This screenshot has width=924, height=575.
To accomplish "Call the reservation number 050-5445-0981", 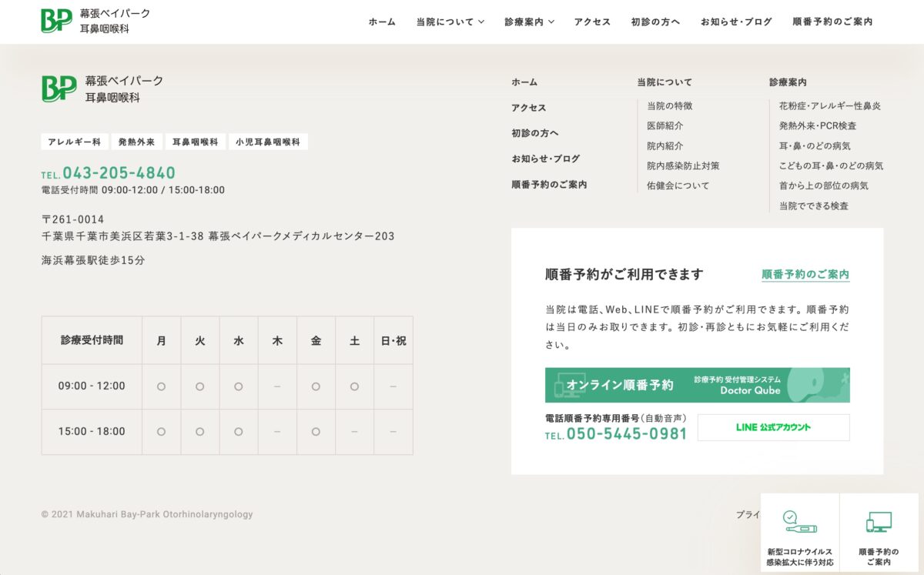I will 616,434.
